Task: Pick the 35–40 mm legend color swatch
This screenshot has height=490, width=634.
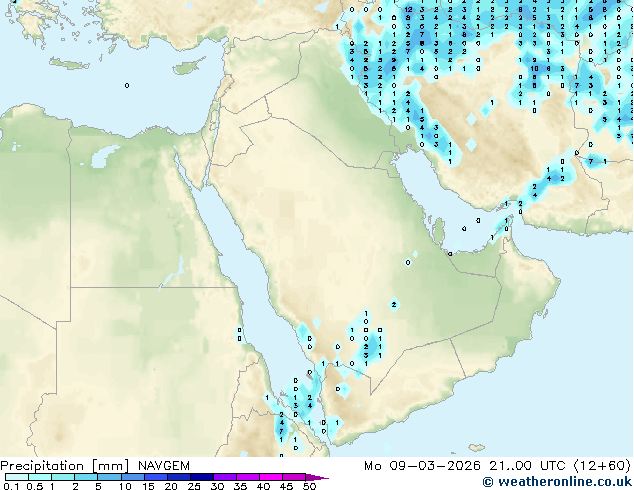Action: (247, 477)
